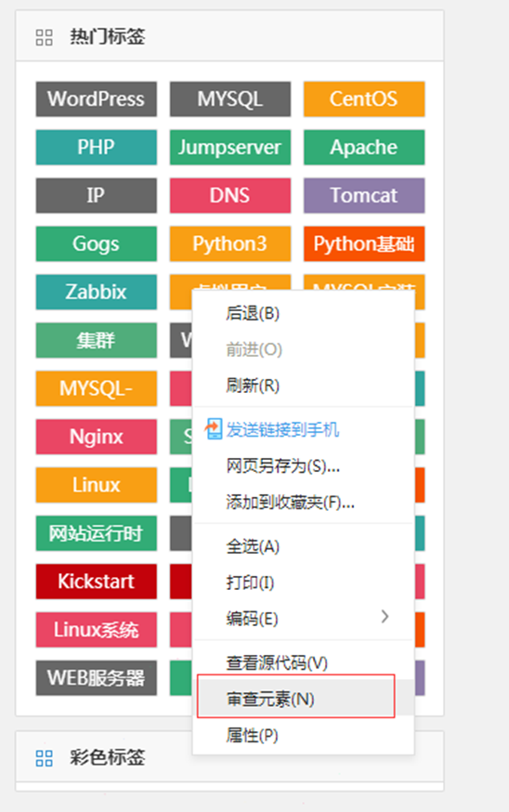Click 审查元素(N) in the context menu

pyautogui.click(x=304, y=699)
